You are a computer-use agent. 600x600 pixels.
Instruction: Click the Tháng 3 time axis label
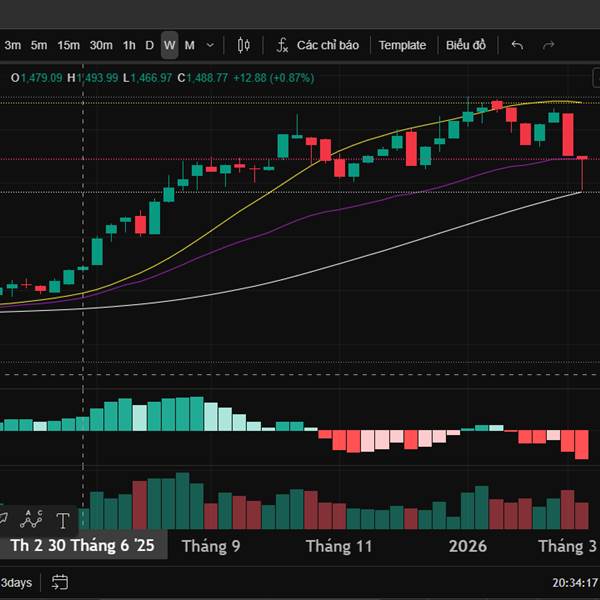point(568,546)
